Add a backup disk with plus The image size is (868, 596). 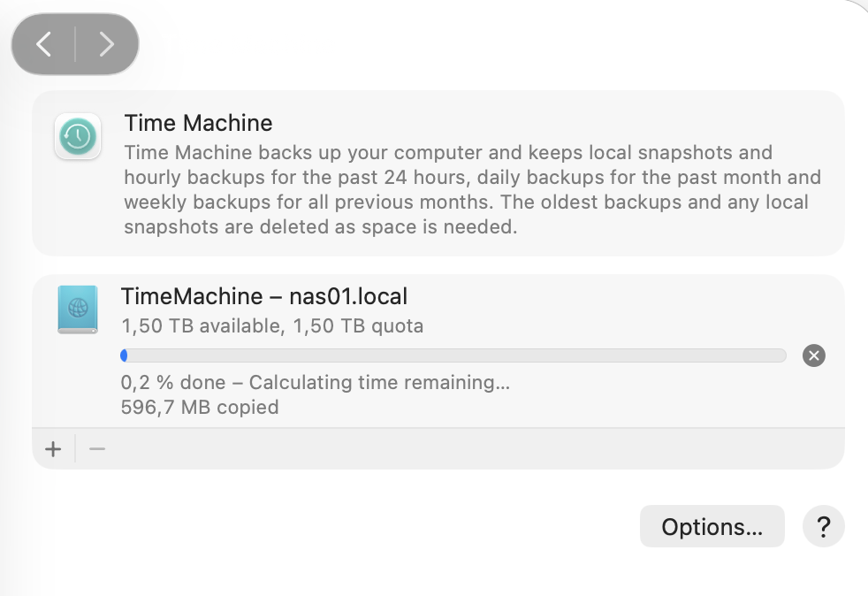pyautogui.click(x=53, y=449)
